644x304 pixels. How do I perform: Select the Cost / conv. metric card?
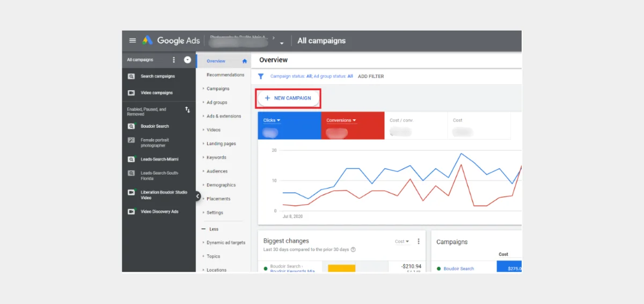click(416, 126)
